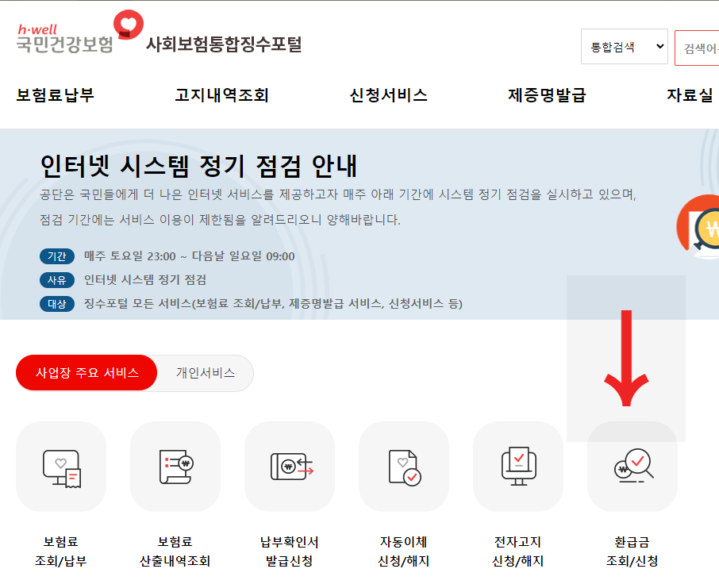Click the 전자고지 신청/해지 text label
Viewport: 719px width, 588px height.
[x=517, y=551]
